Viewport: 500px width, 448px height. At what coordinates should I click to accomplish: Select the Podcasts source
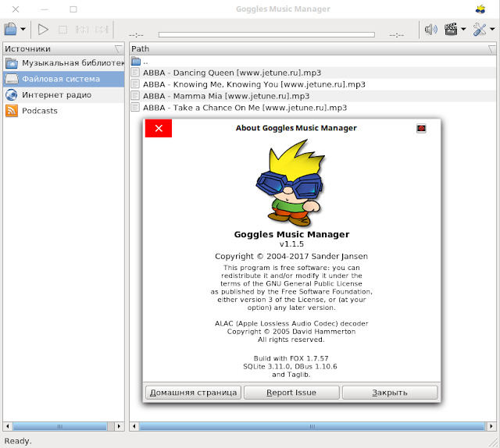pyautogui.click(x=63, y=111)
